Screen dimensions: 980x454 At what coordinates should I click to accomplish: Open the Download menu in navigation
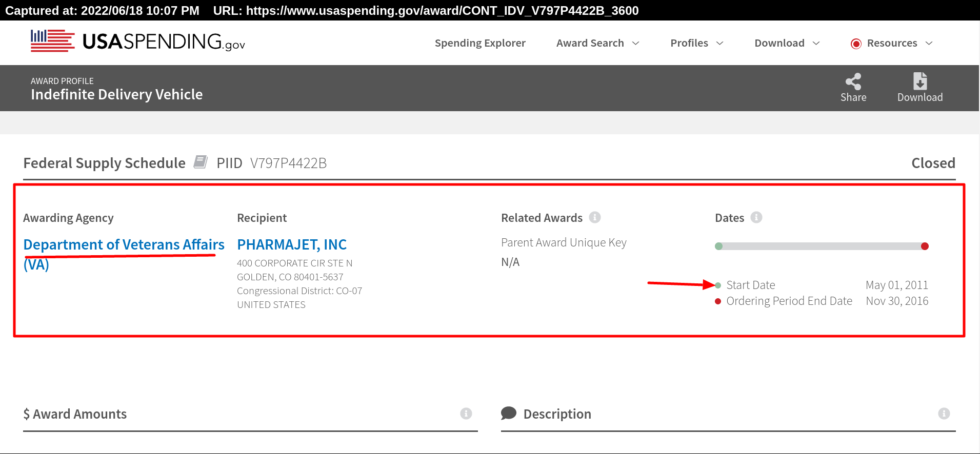(779, 43)
